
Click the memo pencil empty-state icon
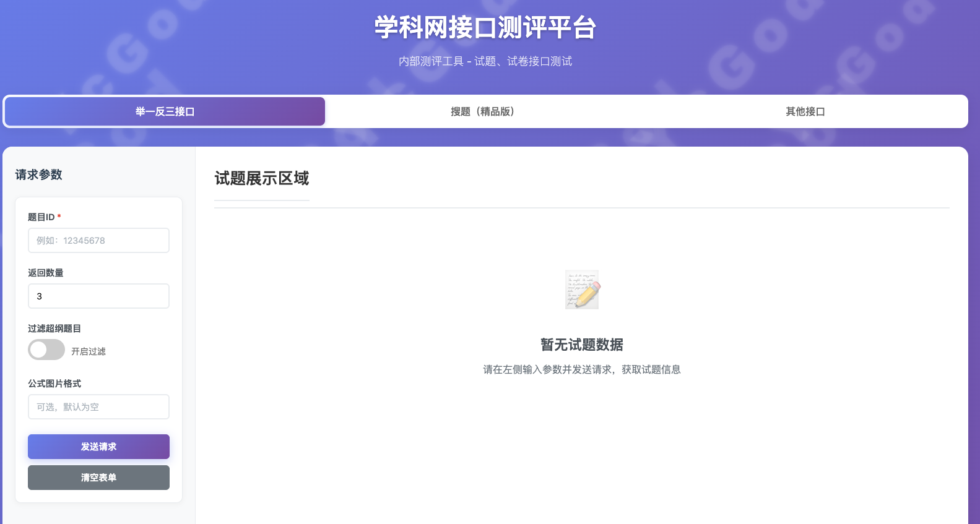(x=582, y=290)
